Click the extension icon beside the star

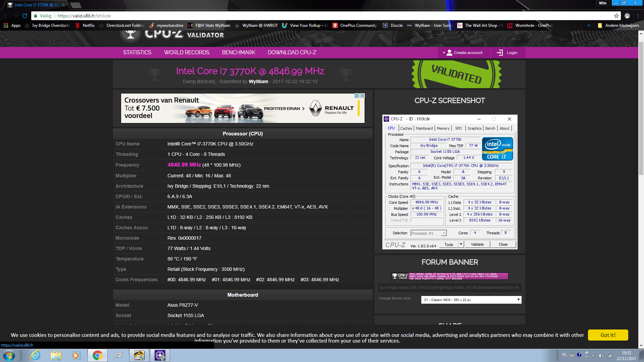pyautogui.click(x=627, y=16)
